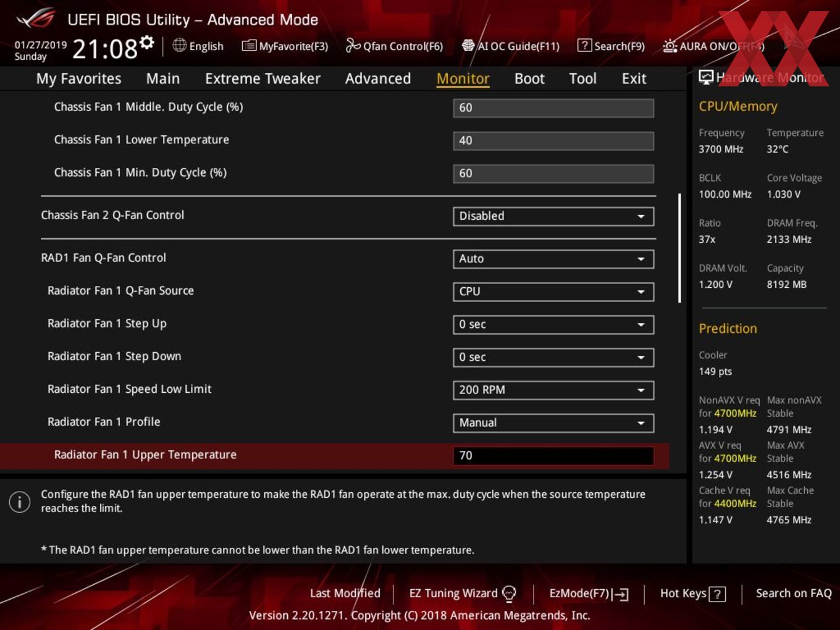The width and height of the screenshot is (840, 630).
Task: Click AI OC Guide(F11) label
Action: point(518,46)
